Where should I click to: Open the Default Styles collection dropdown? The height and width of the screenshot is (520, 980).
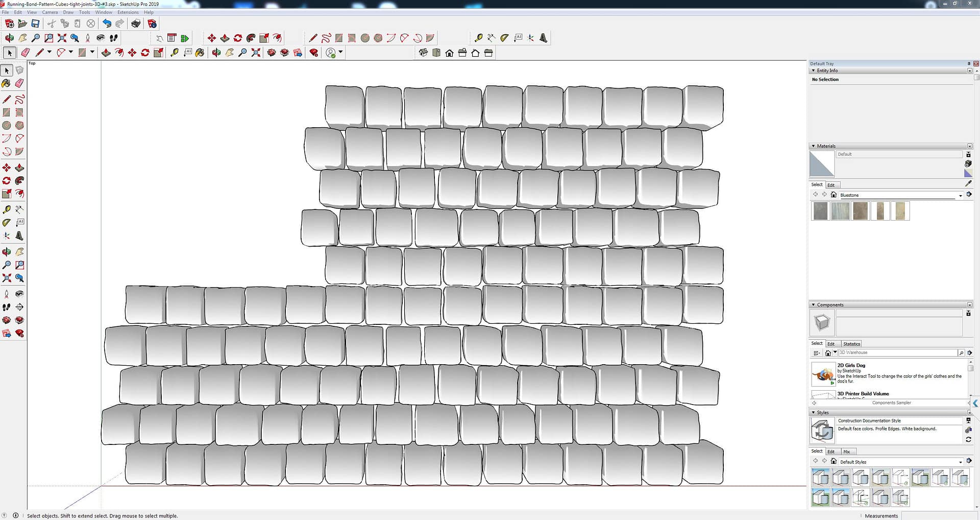coord(960,462)
